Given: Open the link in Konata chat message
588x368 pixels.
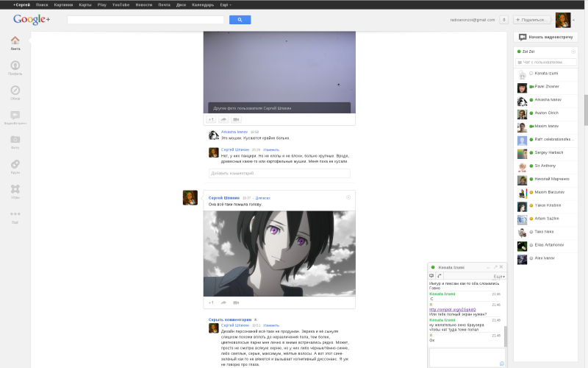Looking at the screenshot, I should (452, 310).
